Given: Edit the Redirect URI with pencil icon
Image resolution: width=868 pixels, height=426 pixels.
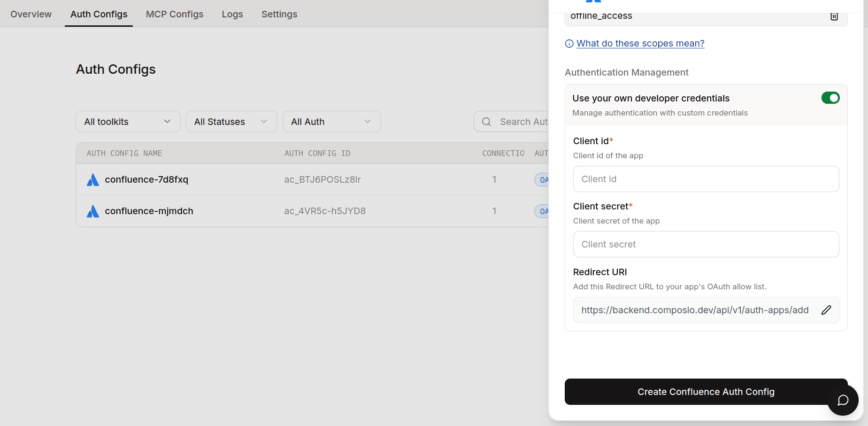Looking at the screenshot, I should click(x=826, y=310).
